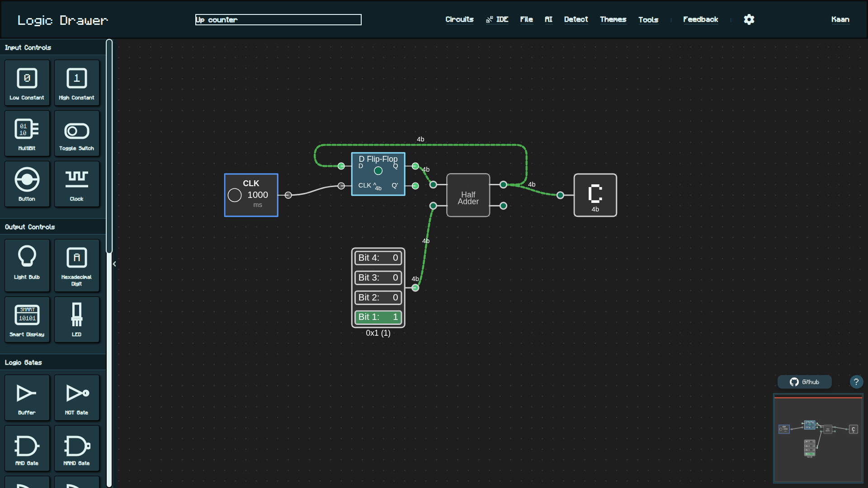The width and height of the screenshot is (868, 488).
Task: Click the Half Adder sum output pin
Action: click(503, 184)
